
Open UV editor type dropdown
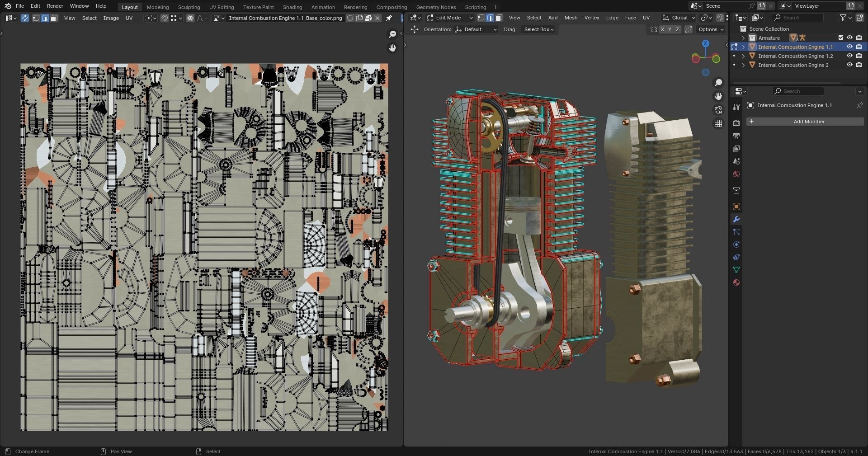(11, 18)
